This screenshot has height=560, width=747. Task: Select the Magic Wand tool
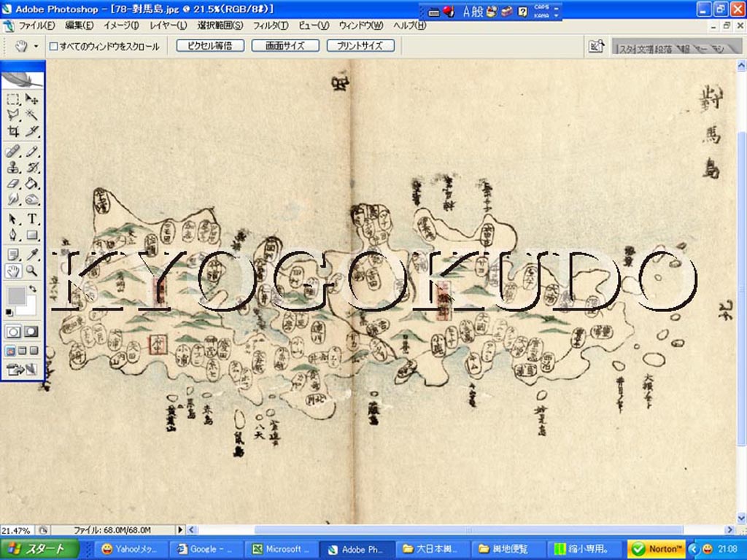click(x=32, y=114)
